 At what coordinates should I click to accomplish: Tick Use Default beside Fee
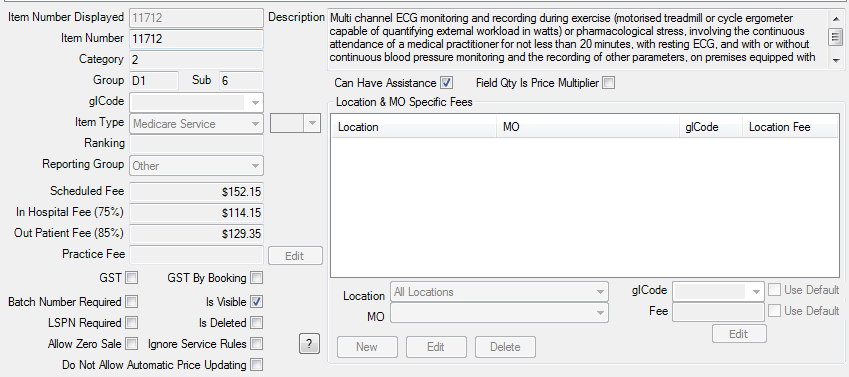point(774,311)
